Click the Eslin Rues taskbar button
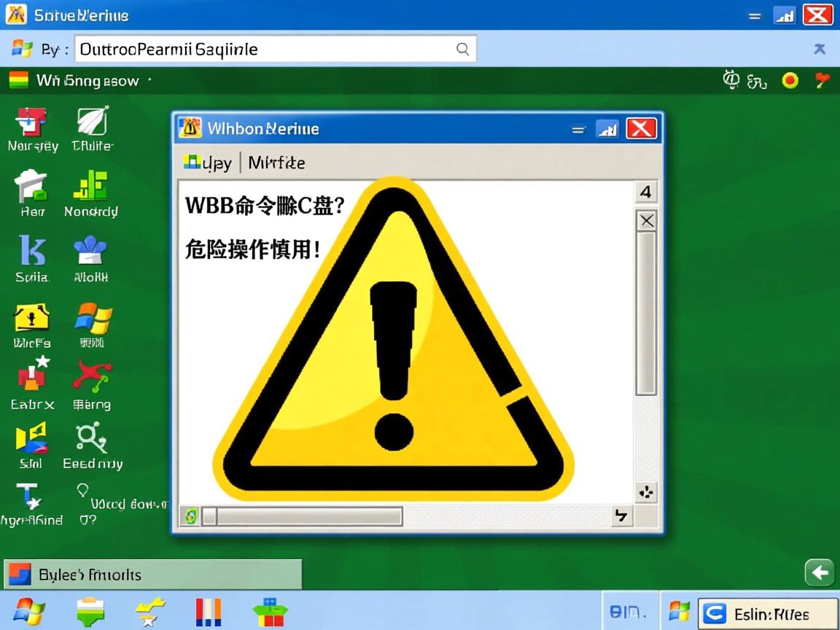 point(767,612)
